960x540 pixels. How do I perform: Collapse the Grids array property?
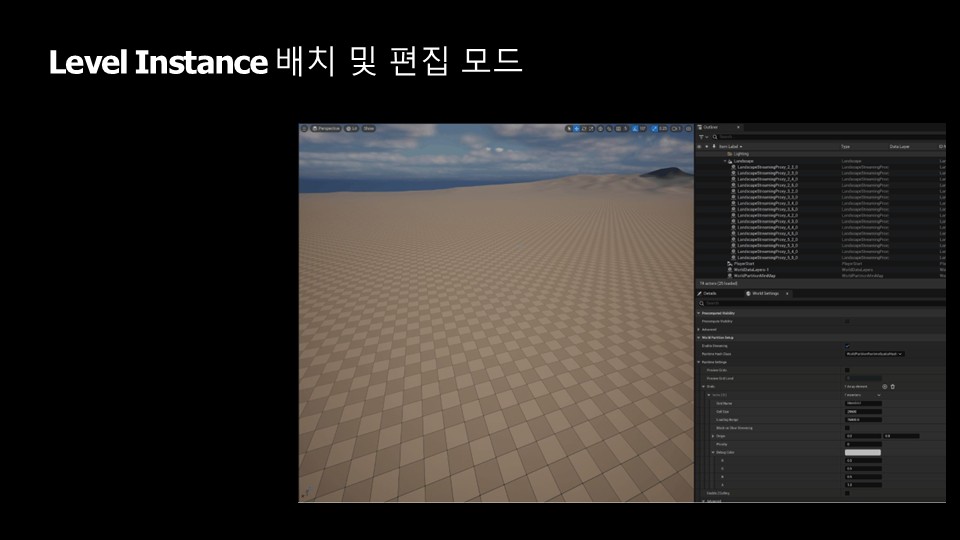tap(703, 386)
